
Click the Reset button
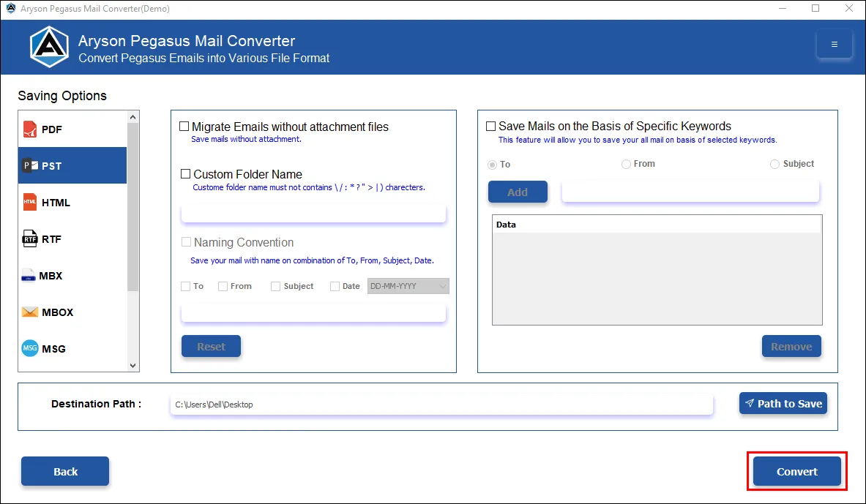coord(211,346)
